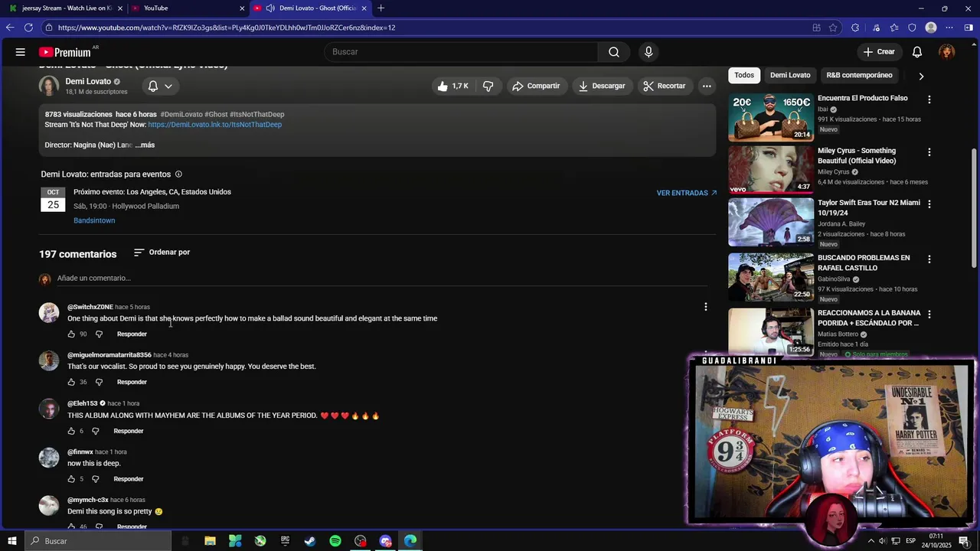Click the Compartir share button
The height and width of the screenshot is (551, 980).
537,86
